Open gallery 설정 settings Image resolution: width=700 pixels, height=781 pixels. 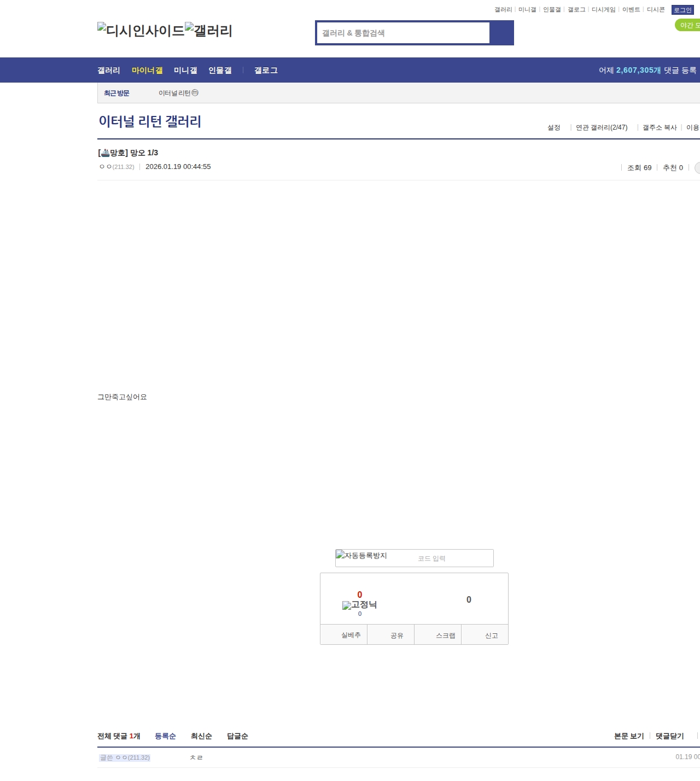(x=553, y=127)
